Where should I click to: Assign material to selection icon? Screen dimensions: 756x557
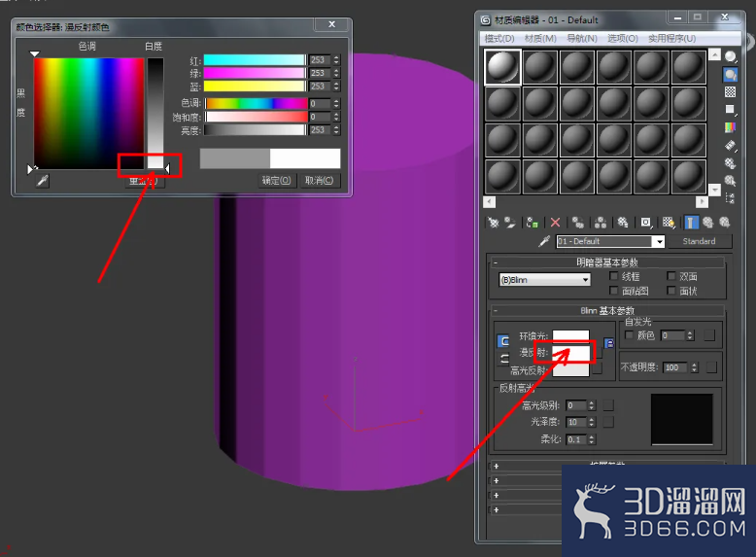(533, 223)
